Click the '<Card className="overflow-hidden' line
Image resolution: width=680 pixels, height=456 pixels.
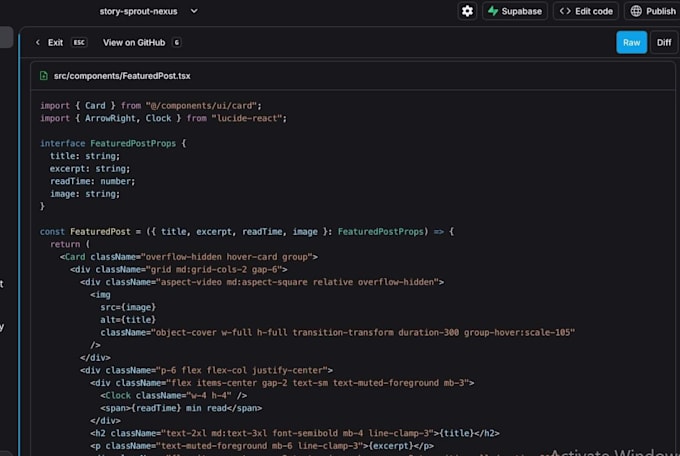[189, 256]
